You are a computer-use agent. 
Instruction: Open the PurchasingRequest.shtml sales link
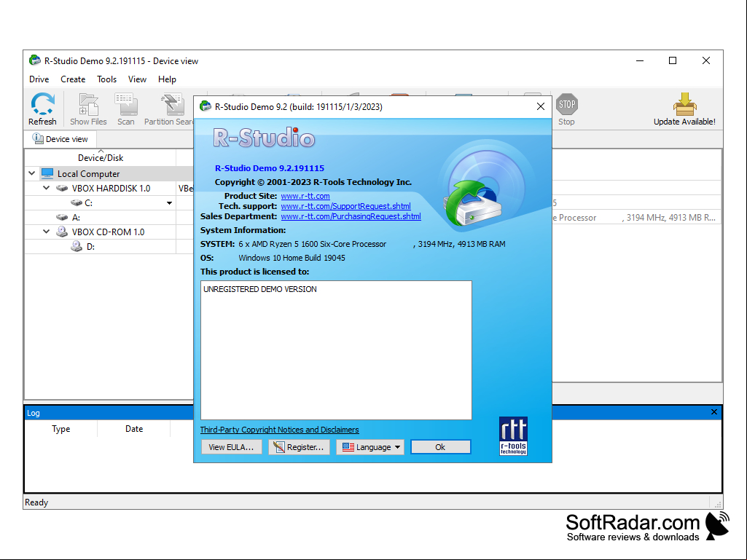(x=351, y=216)
